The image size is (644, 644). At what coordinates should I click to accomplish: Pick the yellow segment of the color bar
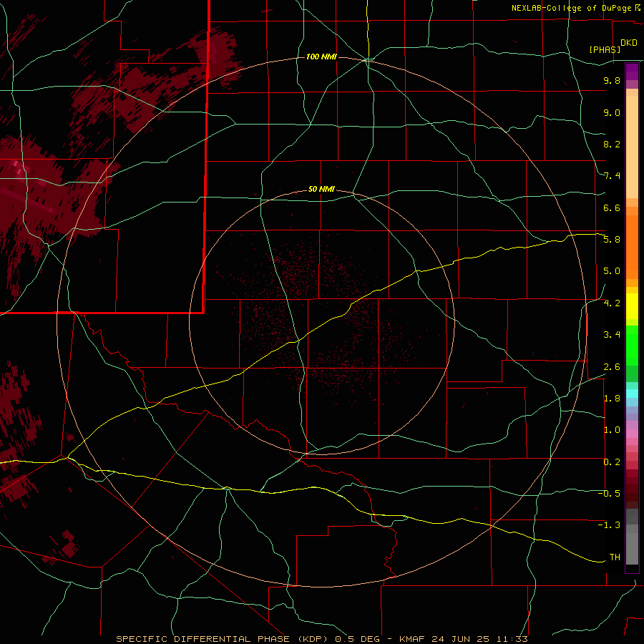tap(632, 306)
